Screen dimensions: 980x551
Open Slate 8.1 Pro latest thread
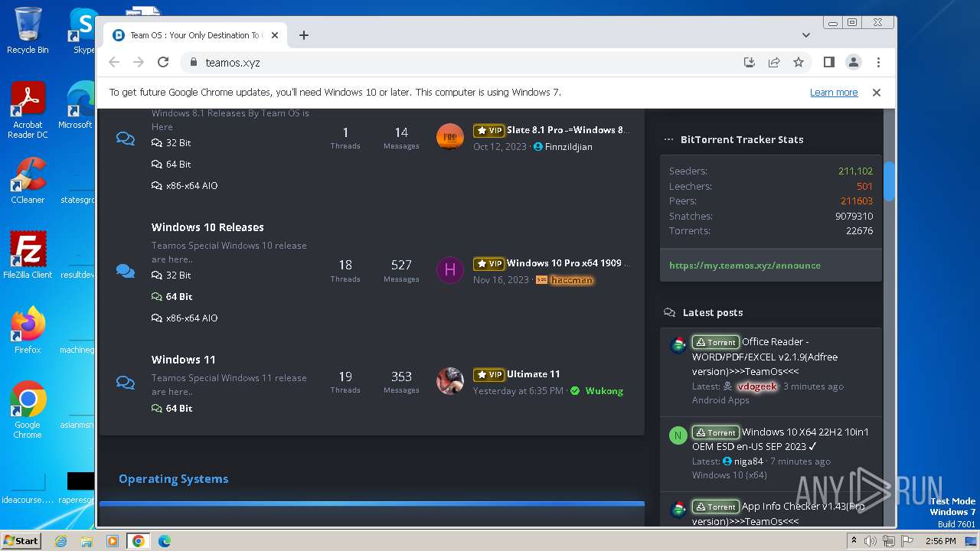tap(568, 130)
